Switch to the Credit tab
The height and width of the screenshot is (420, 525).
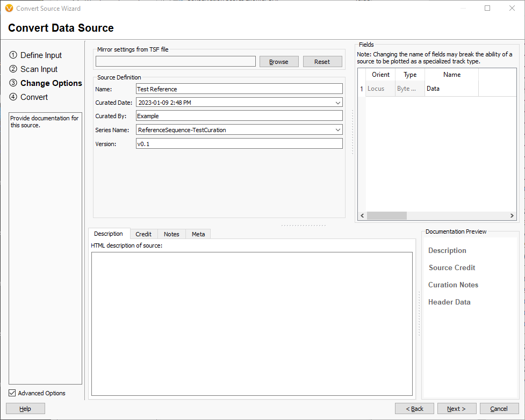tap(143, 234)
